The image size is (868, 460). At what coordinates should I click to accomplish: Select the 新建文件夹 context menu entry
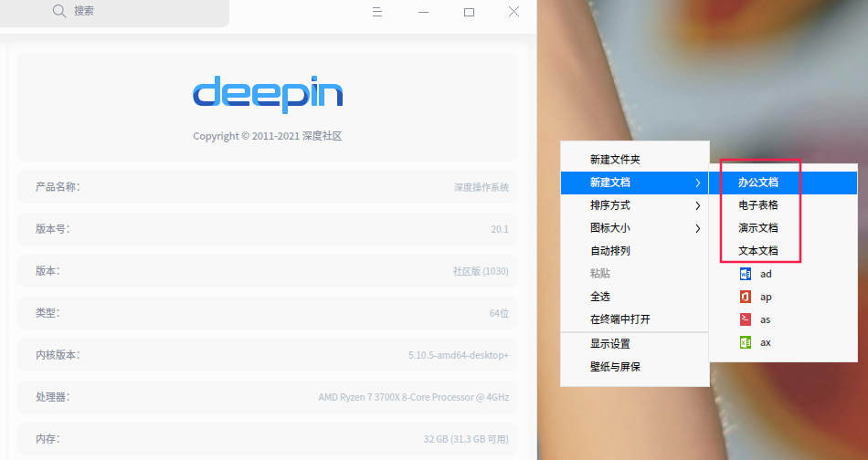pos(635,160)
